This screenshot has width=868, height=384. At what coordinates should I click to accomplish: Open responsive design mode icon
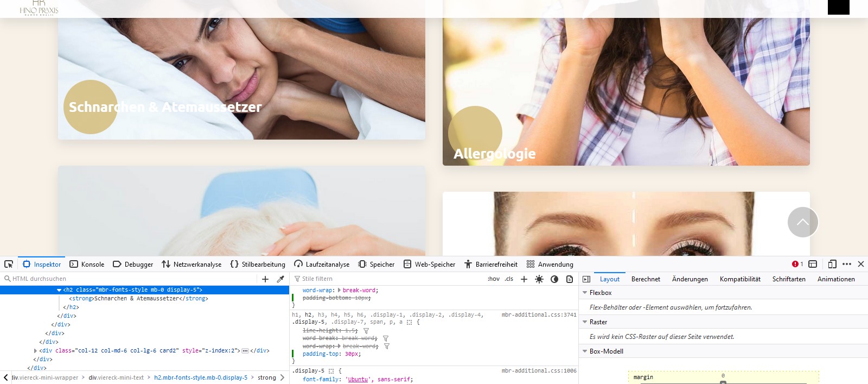coord(832,264)
